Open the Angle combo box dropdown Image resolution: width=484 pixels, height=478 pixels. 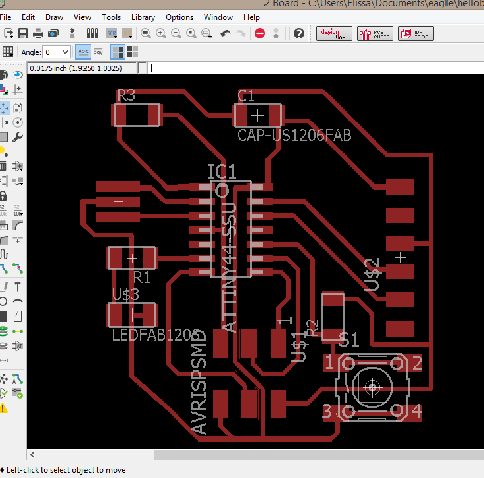coord(65,52)
